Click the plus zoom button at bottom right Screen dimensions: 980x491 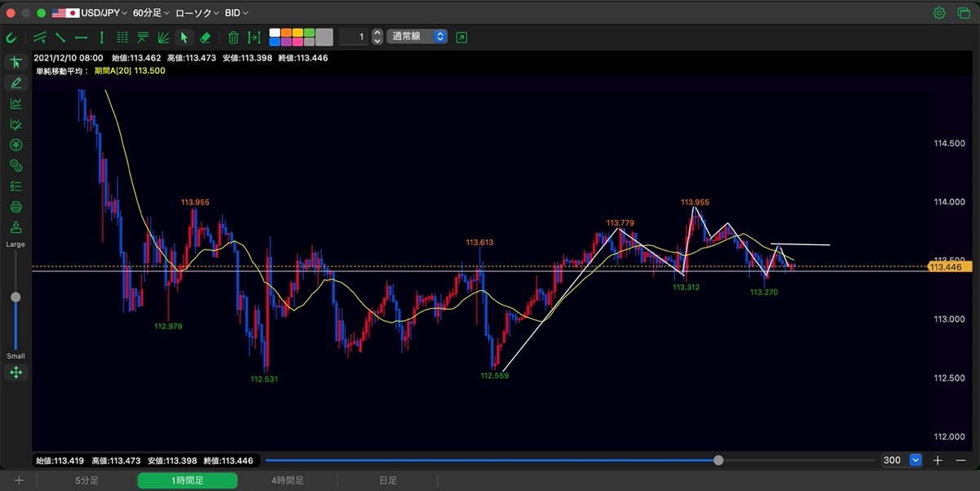[938, 461]
